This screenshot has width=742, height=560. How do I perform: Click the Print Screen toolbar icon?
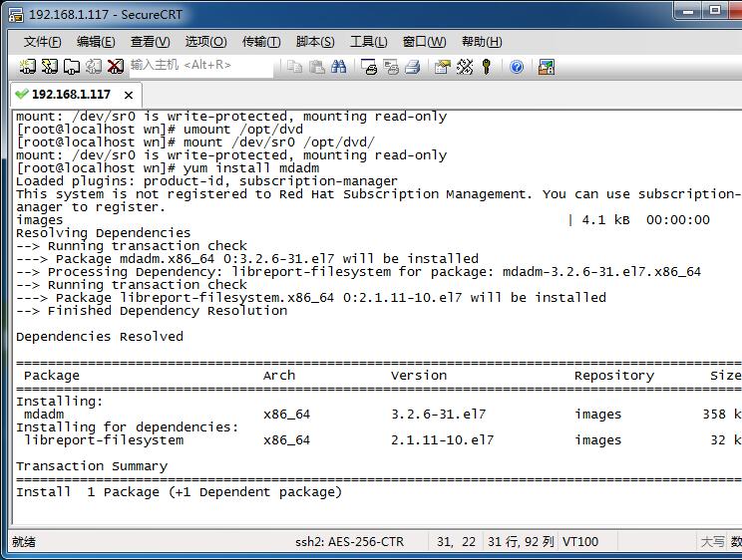[369, 67]
